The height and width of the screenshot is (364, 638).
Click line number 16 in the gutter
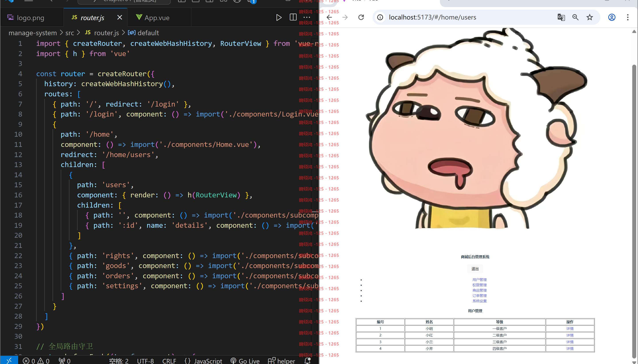[18, 195]
